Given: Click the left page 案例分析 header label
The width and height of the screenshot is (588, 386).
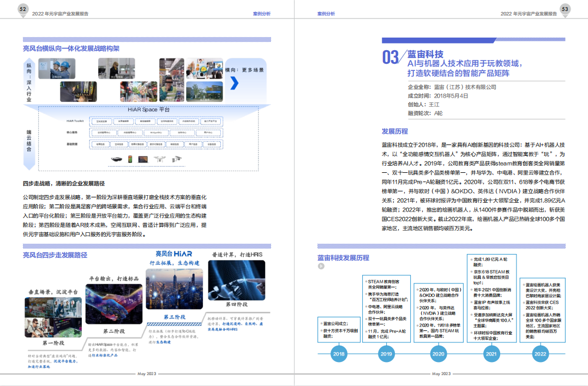Looking at the screenshot, I should [262, 14].
